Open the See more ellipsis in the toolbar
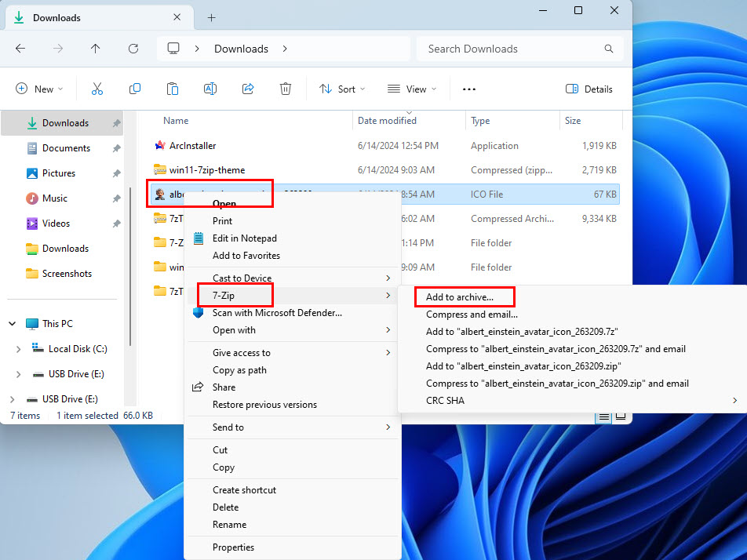The image size is (747, 560). pos(468,89)
